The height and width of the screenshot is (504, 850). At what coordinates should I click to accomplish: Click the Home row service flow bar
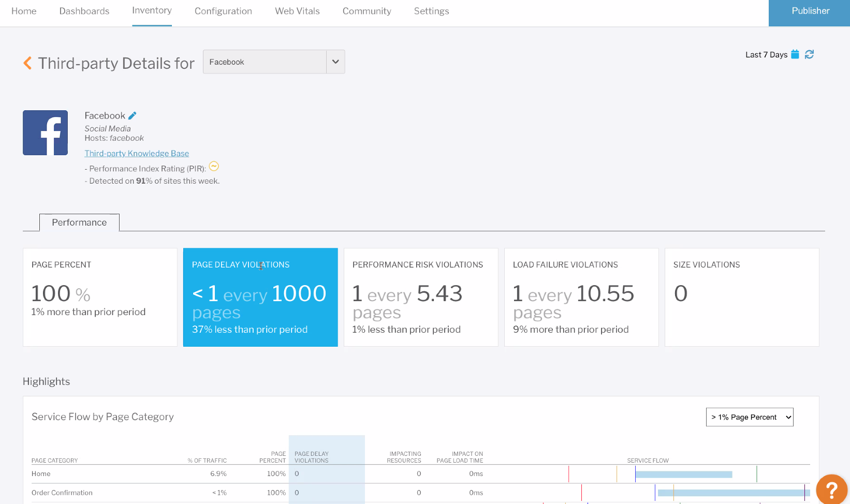pyautogui.click(x=684, y=475)
